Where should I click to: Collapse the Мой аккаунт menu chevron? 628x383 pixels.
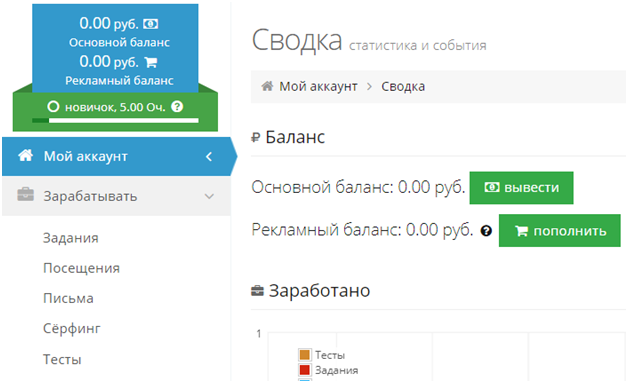(x=209, y=156)
